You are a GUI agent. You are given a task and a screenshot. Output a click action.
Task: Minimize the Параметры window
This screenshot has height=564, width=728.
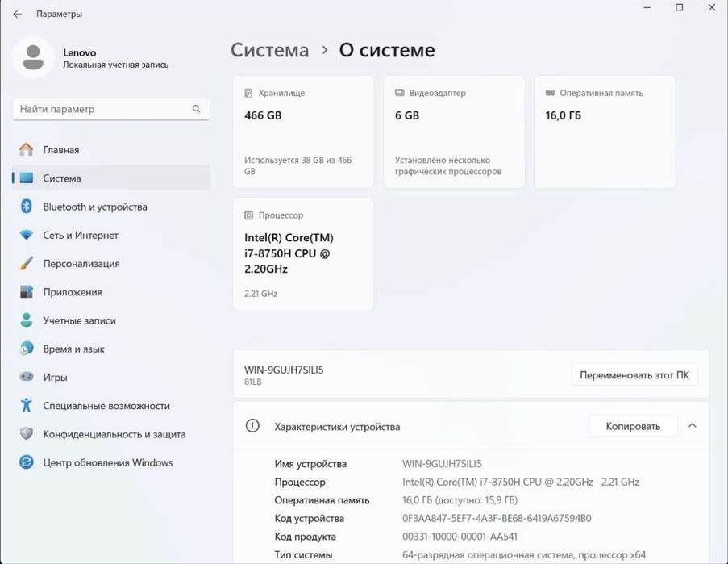coord(647,7)
